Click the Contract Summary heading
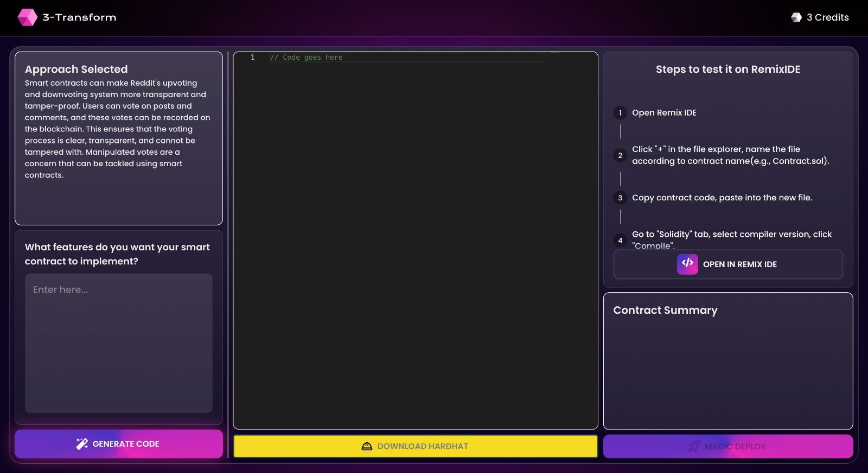The height and width of the screenshot is (473, 868). [x=665, y=311]
